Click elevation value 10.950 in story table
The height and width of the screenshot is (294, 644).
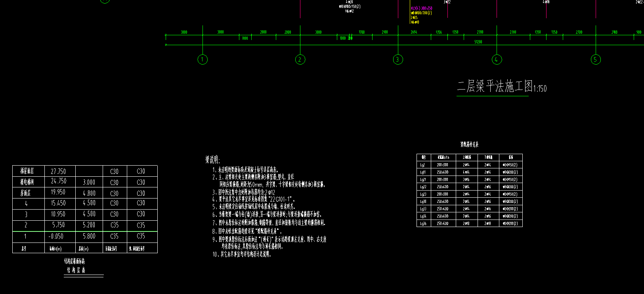point(58,214)
